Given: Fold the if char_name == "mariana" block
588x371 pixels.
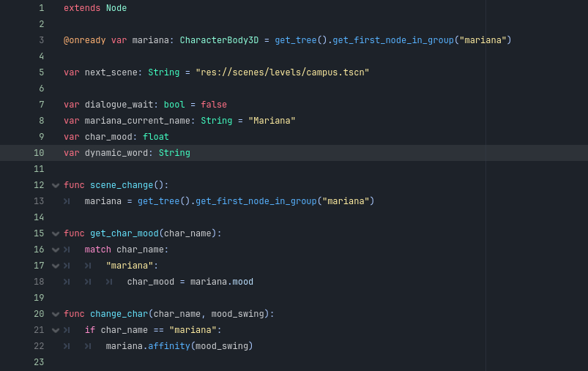Looking at the screenshot, I should 56,330.
